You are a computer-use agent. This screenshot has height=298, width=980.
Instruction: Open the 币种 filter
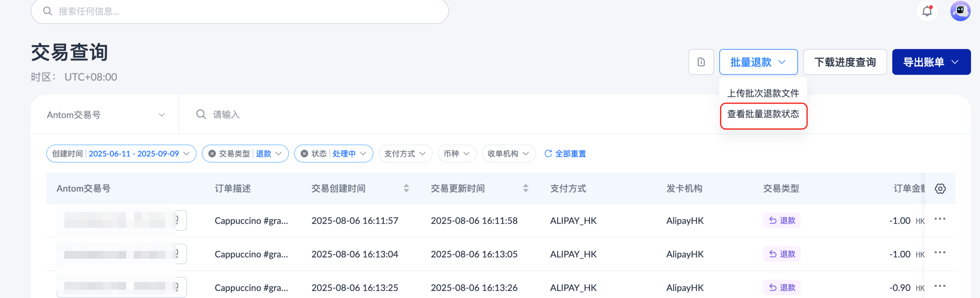coord(457,153)
